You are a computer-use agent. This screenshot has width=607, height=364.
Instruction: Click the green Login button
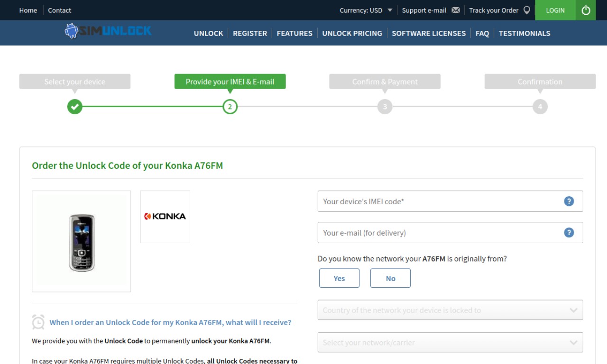point(555,10)
